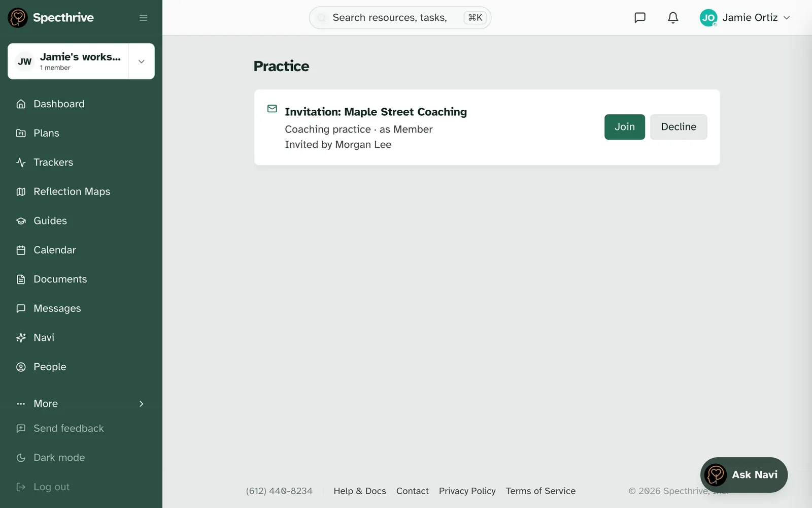The width and height of the screenshot is (812, 508).
Task: Click the Calendar icon in sidebar
Action: (x=21, y=250)
